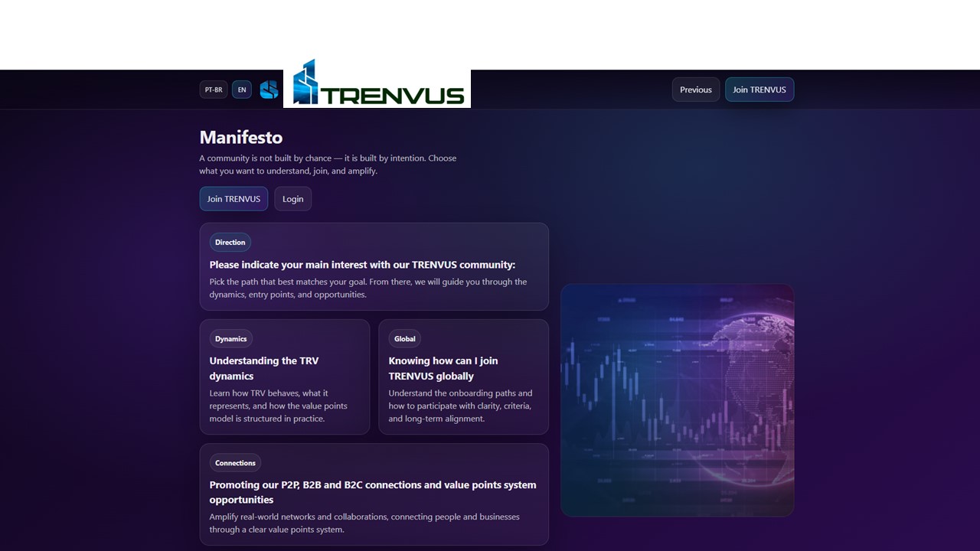Click "Learn how TRV behaves" description text
Viewport: 980px width, 551px height.
click(279, 406)
